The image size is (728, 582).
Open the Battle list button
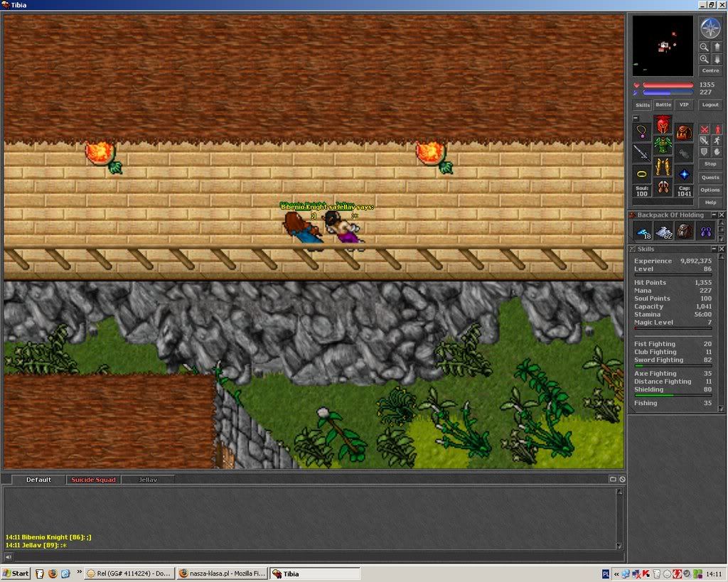(x=663, y=105)
